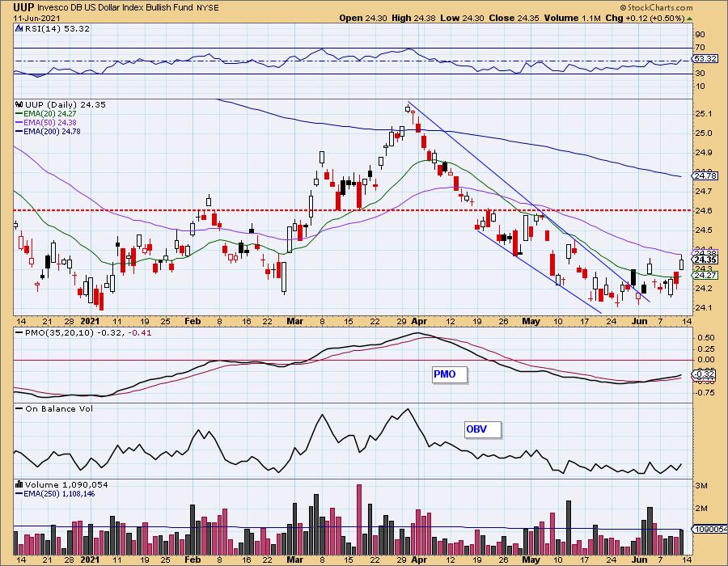Click the volume bars legend icon
The image size is (728, 566).
tap(19, 484)
